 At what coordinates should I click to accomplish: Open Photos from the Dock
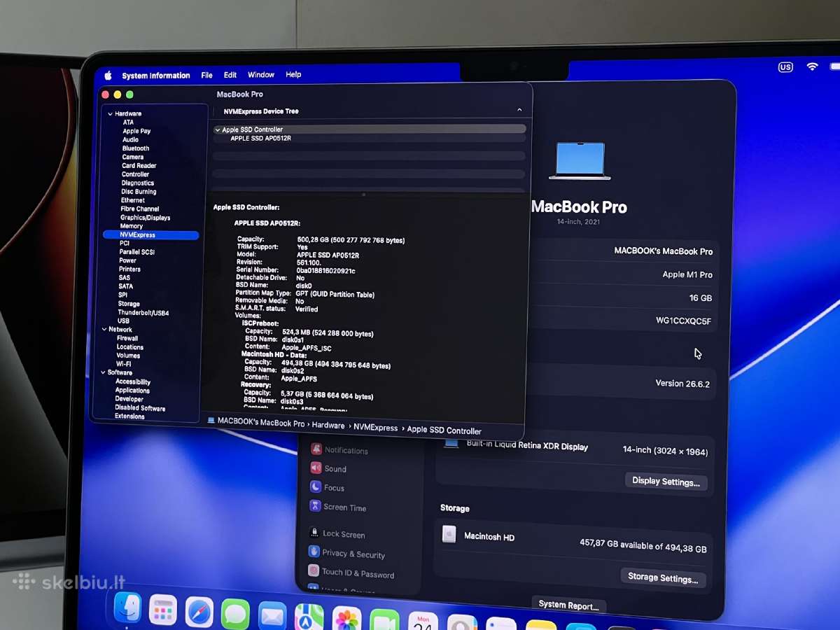(346, 619)
